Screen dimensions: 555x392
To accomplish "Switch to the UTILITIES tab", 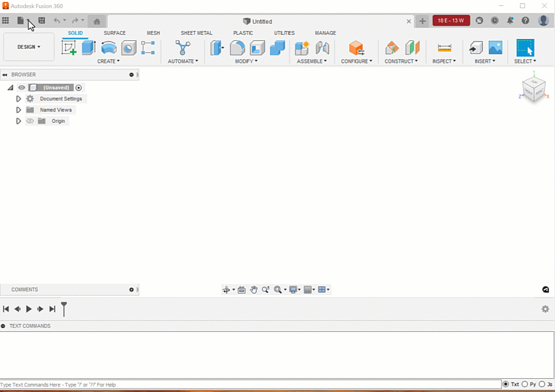I will click(x=284, y=33).
